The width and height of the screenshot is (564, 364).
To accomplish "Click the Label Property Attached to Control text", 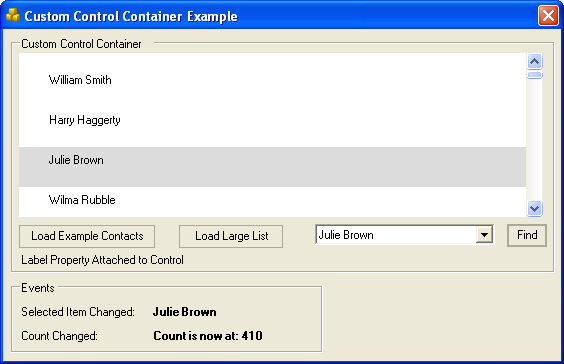I will (103, 260).
